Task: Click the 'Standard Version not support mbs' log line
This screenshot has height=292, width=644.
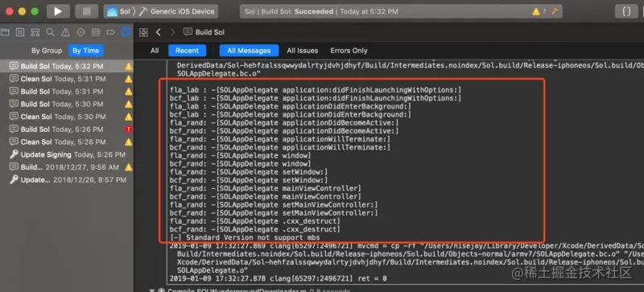Action: (245, 237)
